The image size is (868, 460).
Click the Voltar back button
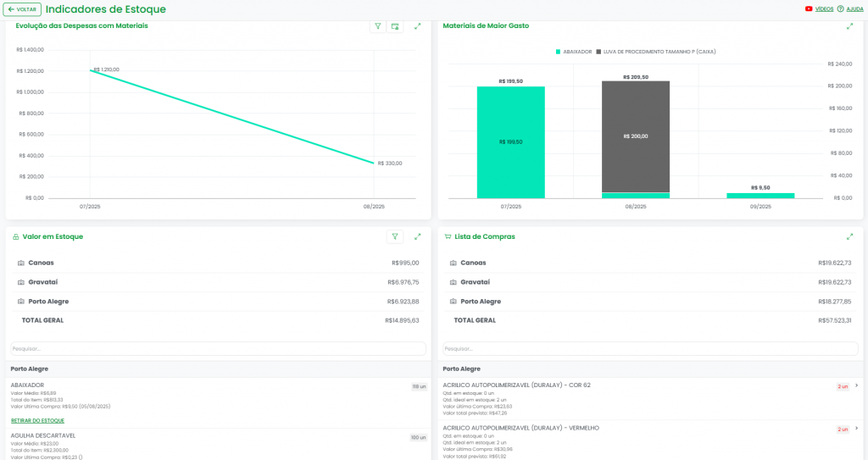[21, 9]
